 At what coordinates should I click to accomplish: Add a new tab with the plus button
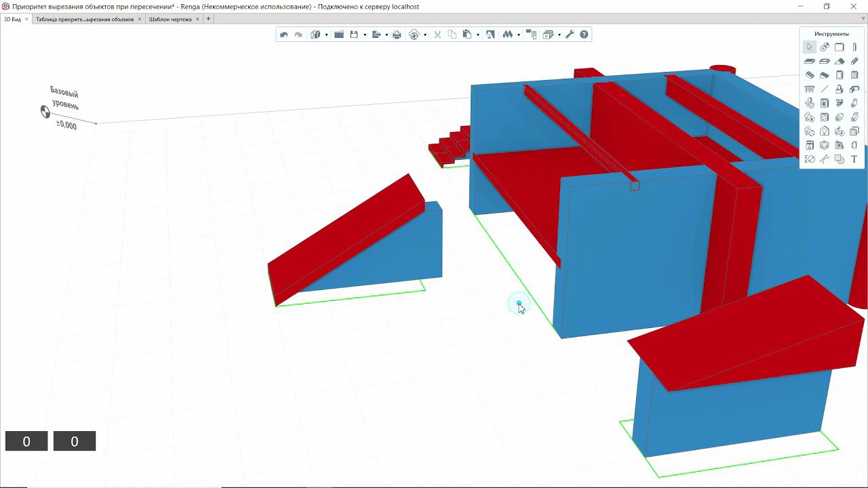pos(208,19)
